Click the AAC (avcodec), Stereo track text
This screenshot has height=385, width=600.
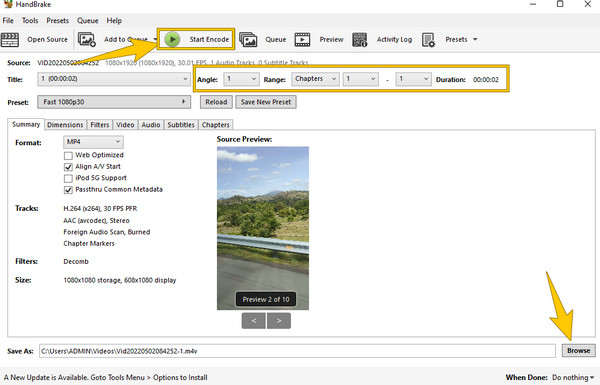click(96, 220)
